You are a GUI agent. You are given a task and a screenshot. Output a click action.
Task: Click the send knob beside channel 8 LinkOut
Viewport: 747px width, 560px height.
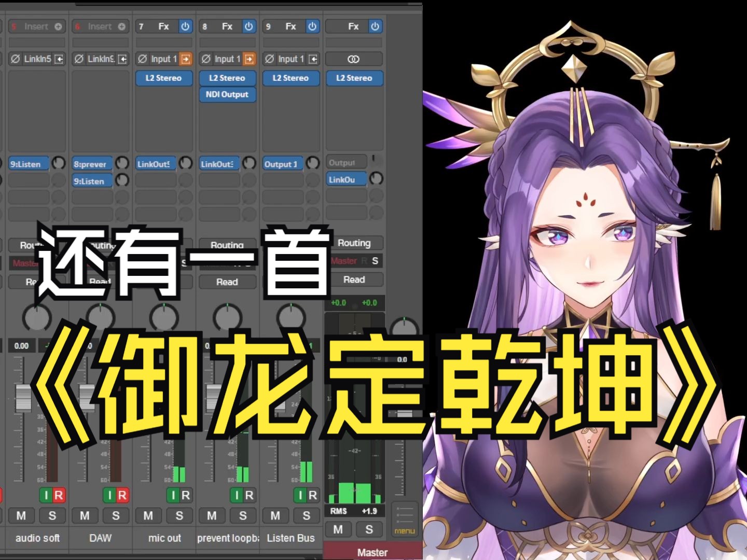(x=250, y=163)
